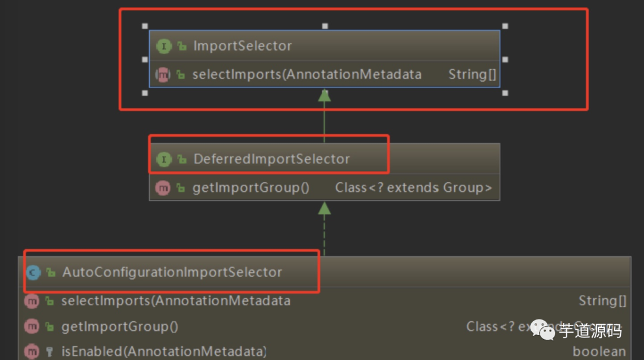Viewport: 644px width, 360px height.
Task: Click the visibility icon next to AutoConfigurationImportSelector
Action: tap(51, 272)
